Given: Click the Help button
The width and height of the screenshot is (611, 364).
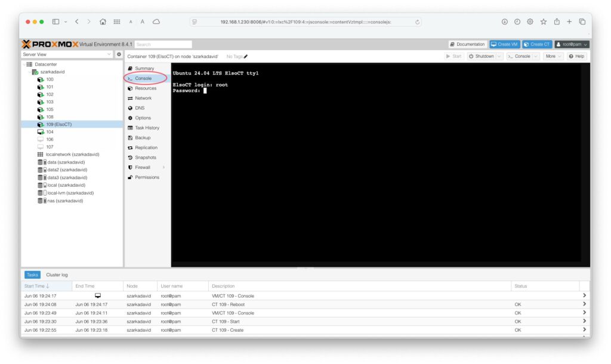Looking at the screenshot, I should pos(576,57).
